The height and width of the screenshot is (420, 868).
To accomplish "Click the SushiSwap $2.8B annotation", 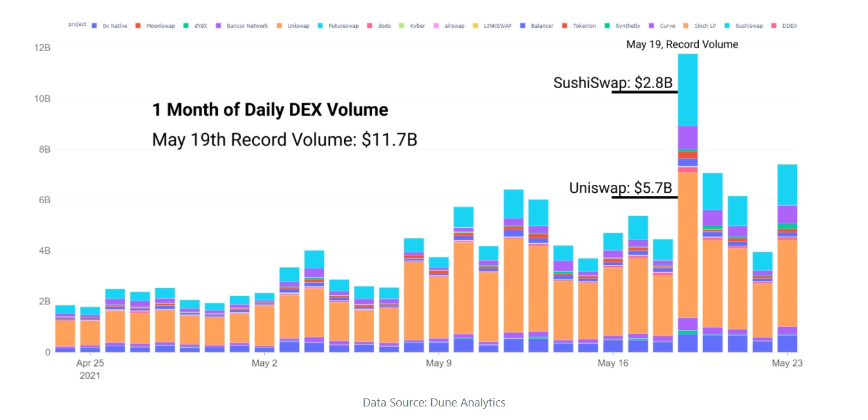I will pos(613,83).
